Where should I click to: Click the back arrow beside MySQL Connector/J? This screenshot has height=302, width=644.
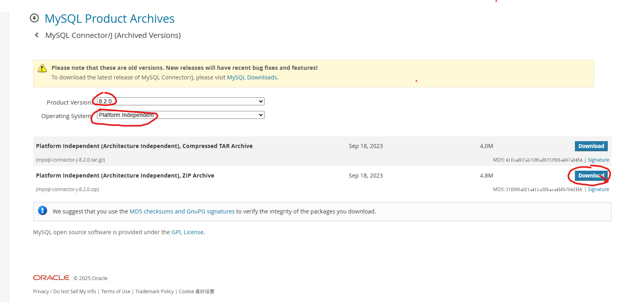click(37, 35)
